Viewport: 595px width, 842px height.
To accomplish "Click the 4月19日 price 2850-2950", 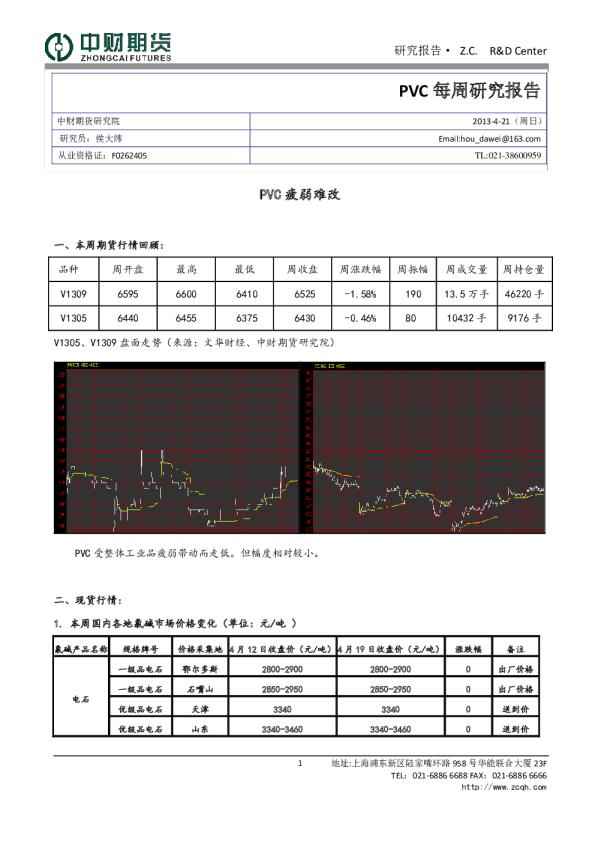I will (390, 689).
